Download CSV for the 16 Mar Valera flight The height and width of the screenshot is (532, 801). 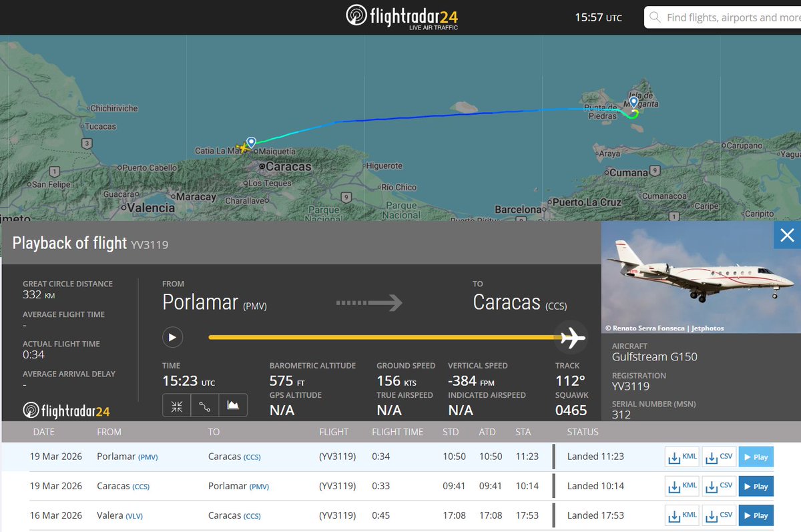[719, 515]
